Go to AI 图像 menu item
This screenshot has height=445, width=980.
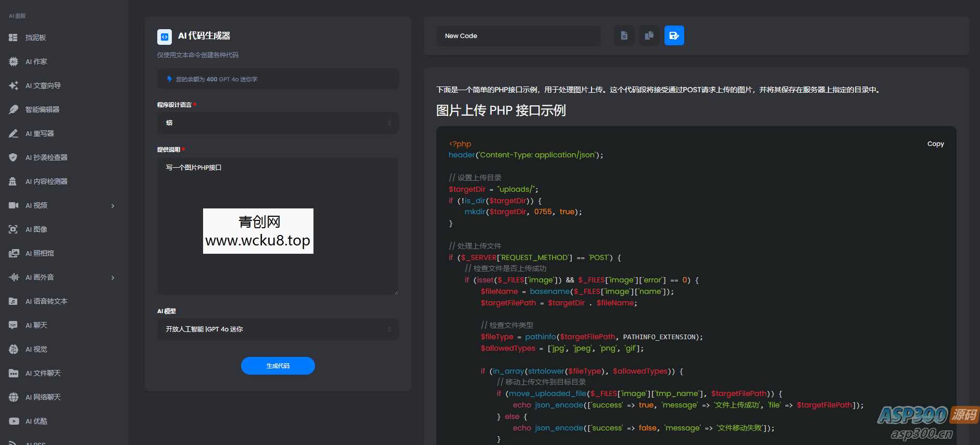pyautogui.click(x=36, y=229)
